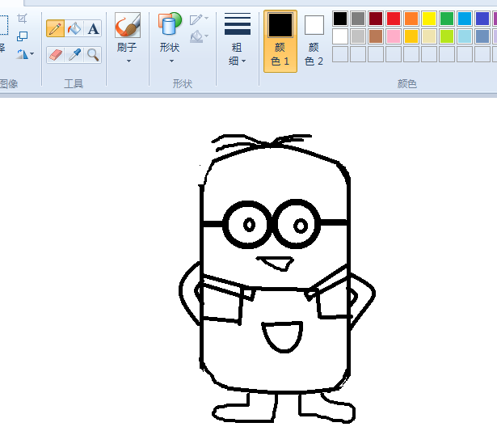Pick the brown color swatch

pos(376,36)
